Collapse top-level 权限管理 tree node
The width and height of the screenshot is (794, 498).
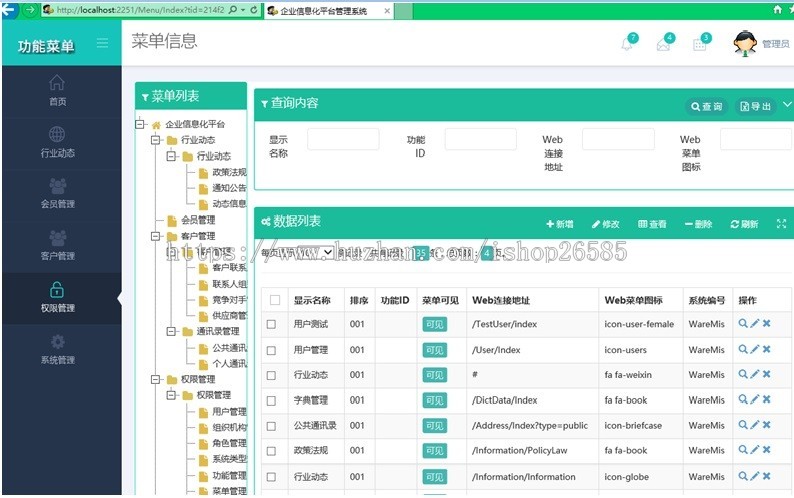pyautogui.click(x=156, y=379)
